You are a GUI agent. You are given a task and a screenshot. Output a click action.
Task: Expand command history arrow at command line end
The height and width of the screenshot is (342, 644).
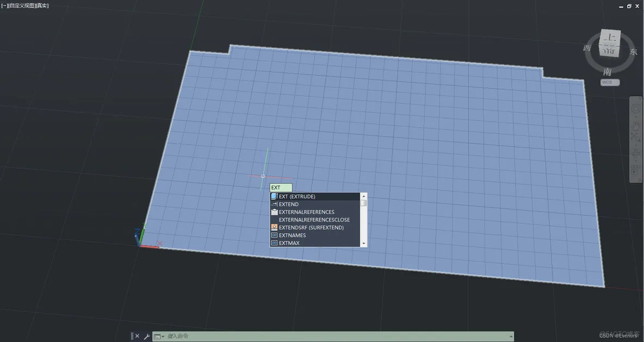[511, 336]
